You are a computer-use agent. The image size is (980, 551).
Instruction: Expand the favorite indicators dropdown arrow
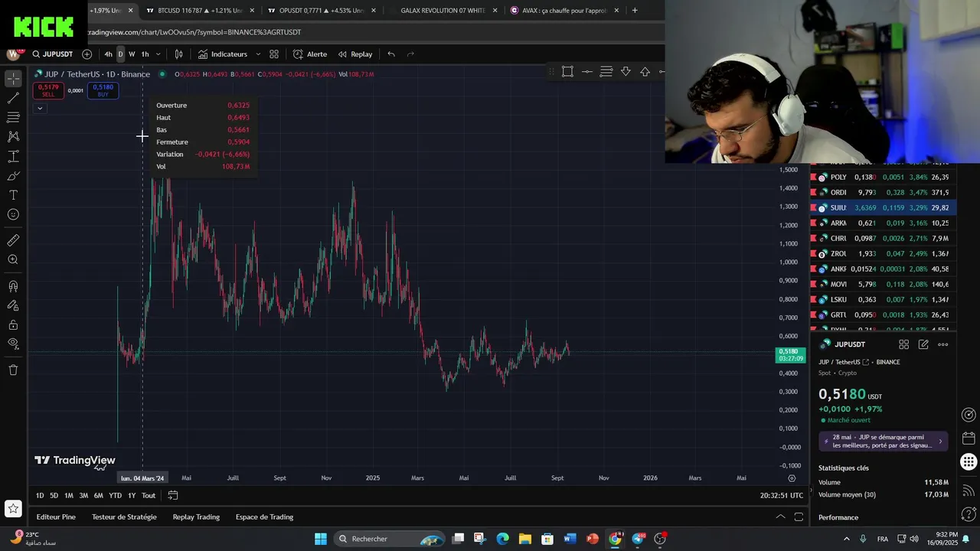pyautogui.click(x=258, y=54)
